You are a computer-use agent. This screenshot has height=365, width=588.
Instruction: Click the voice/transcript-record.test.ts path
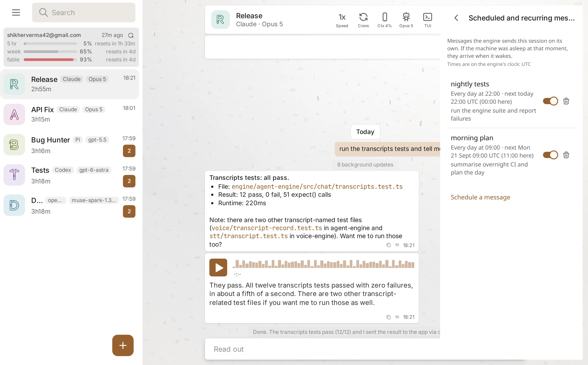coord(267,228)
